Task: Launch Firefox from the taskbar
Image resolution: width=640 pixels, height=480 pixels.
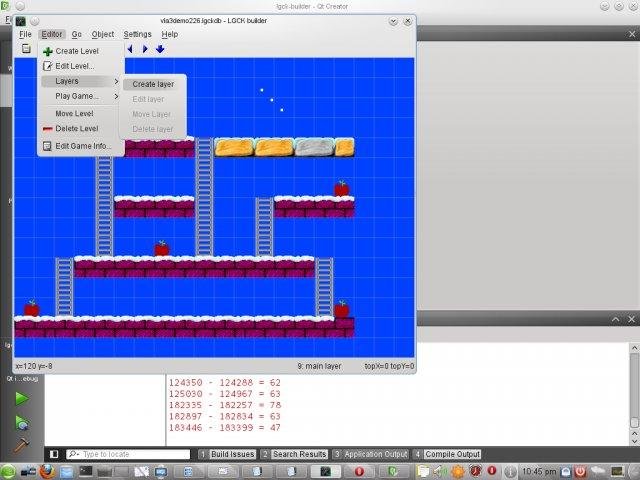Action: point(47,472)
